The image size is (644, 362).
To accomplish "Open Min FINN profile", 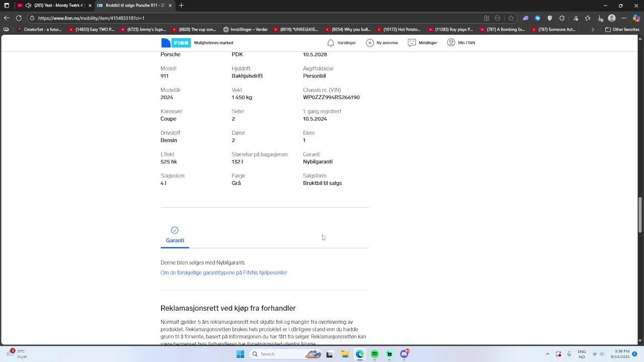I will point(461,43).
